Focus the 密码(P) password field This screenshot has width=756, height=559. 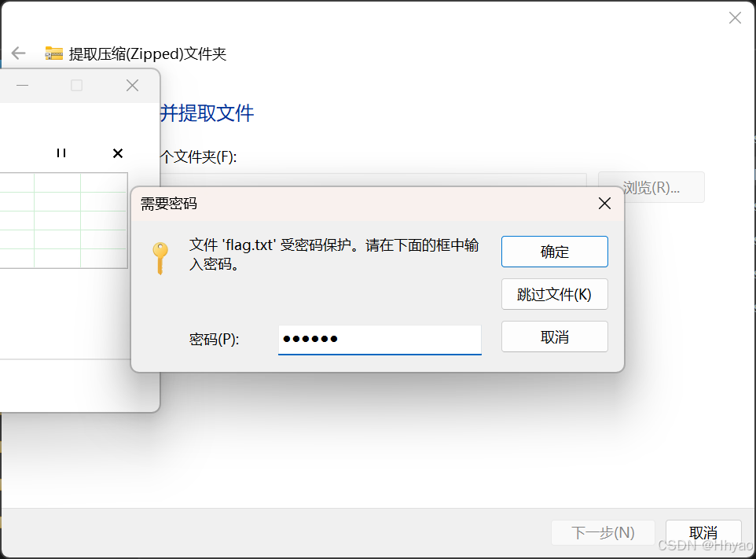[380, 340]
